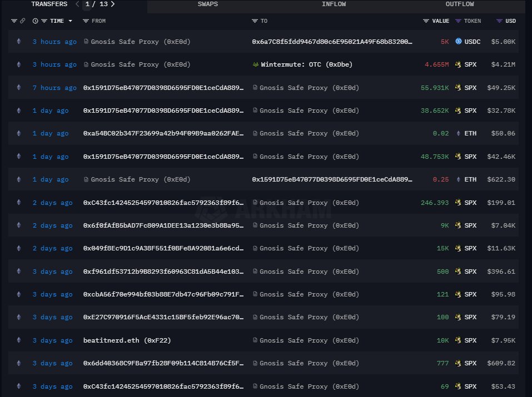Open the TO column filter
The height and width of the screenshot is (397, 532).
tap(255, 21)
